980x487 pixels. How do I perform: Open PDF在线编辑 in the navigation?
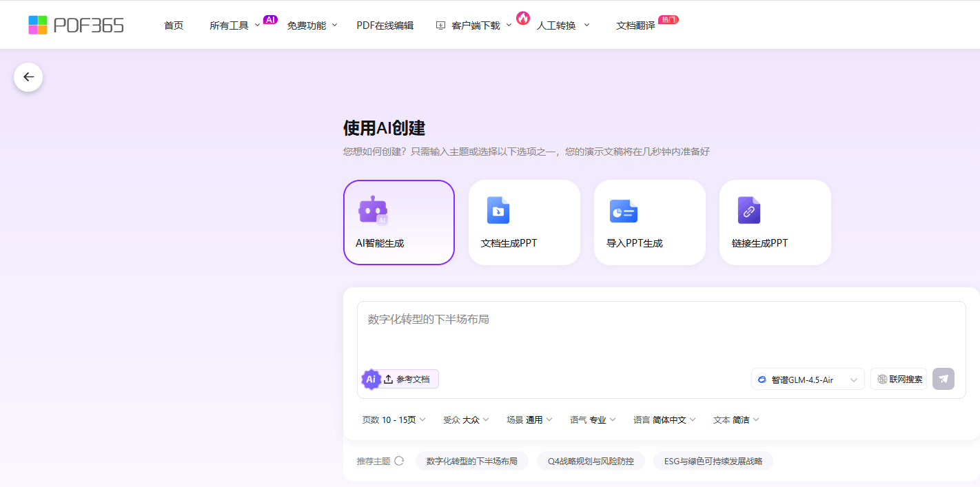pyautogui.click(x=385, y=25)
